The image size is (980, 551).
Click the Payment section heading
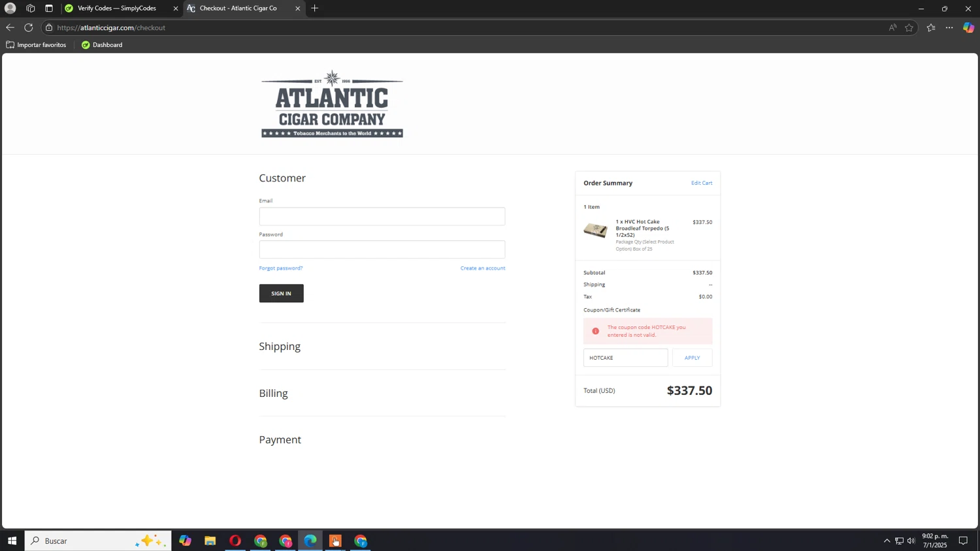tap(280, 439)
